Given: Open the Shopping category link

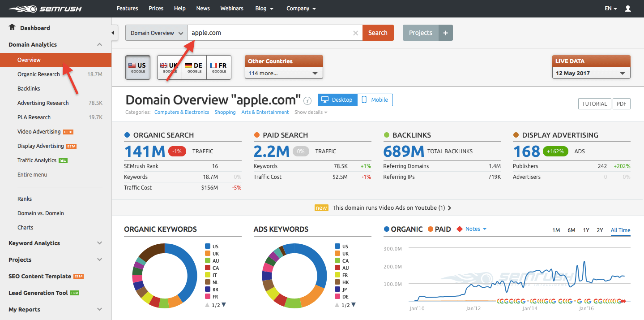Looking at the screenshot, I should pos(225,112).
